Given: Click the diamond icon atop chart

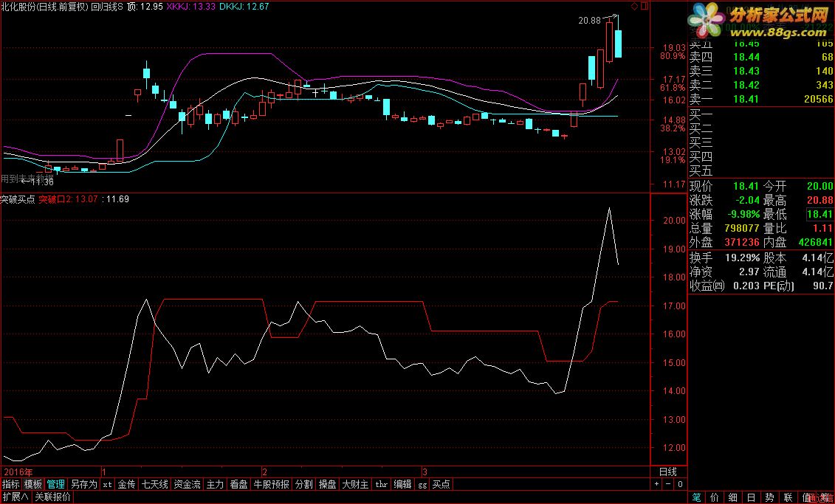Looking at the screenshot, I should (634, 7).
